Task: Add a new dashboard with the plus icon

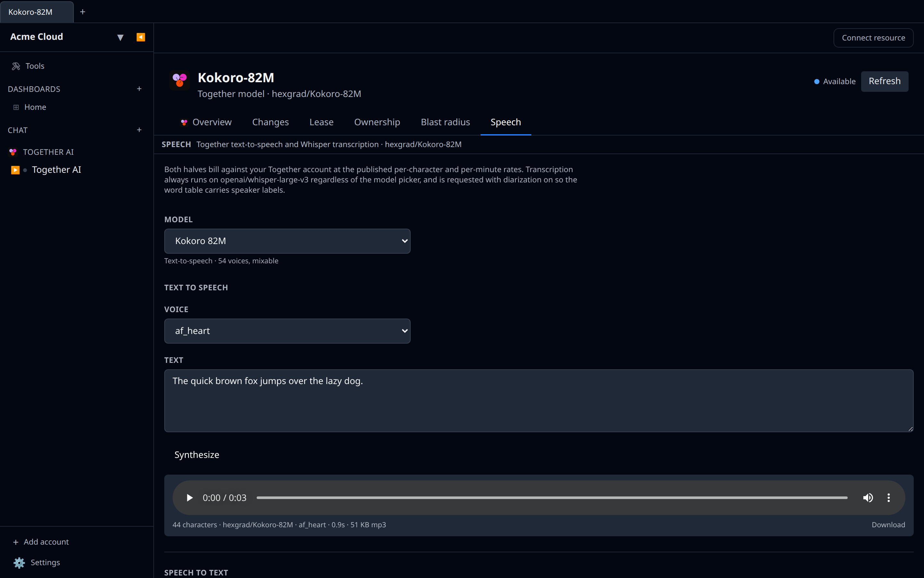Action: (x=139, y=89)
